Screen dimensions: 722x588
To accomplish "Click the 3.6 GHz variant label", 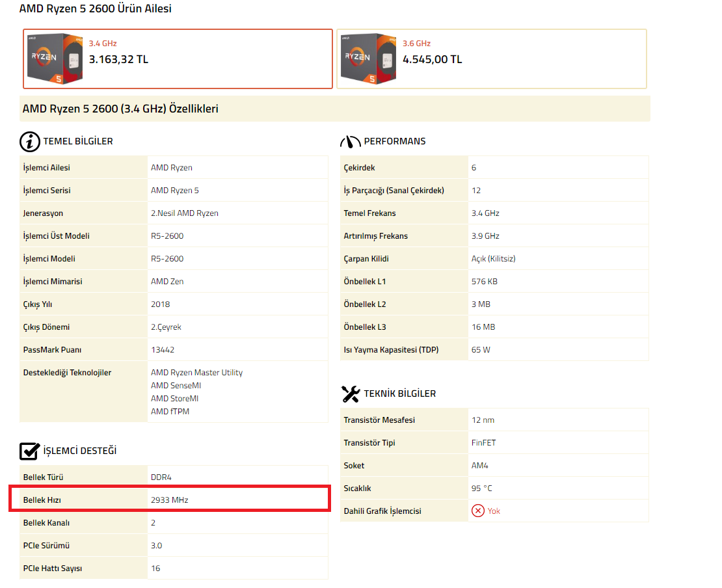I will click(416, 44).
